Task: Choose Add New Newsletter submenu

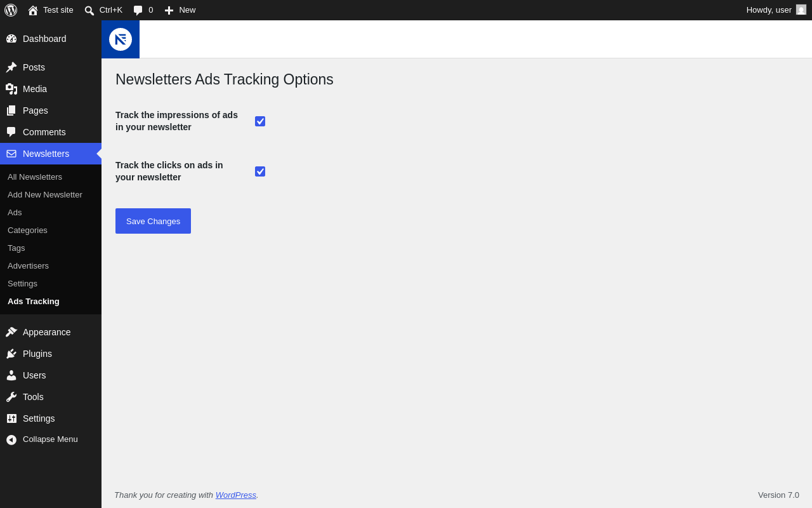Action: click(x=51, y=195)
